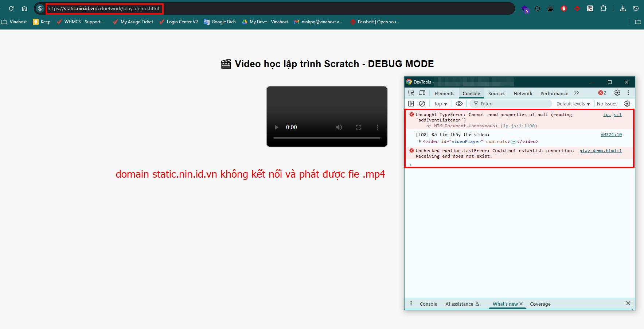Play the Scratch video
The width and height of the screenshot is (644, 329).
(277, 127)
